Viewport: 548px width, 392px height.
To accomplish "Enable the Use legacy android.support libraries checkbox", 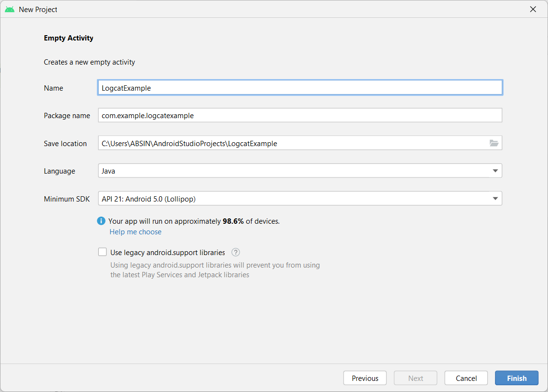I will [102, 252].
